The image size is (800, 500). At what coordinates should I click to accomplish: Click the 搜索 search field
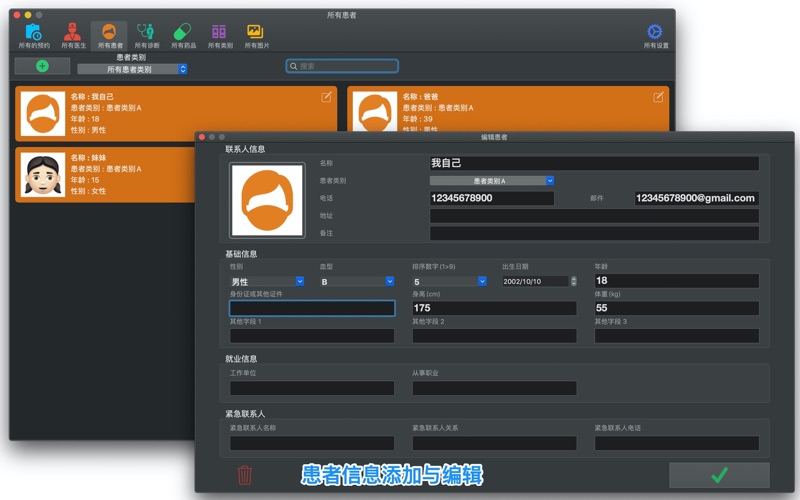coord(342,66)
